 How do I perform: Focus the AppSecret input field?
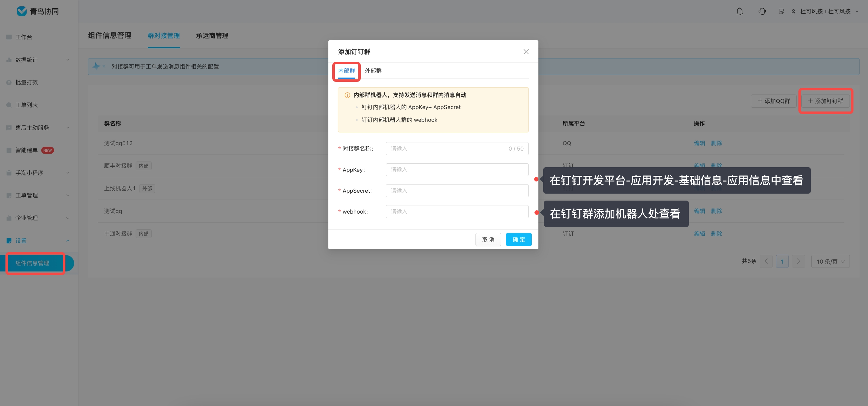click(457, 191)
